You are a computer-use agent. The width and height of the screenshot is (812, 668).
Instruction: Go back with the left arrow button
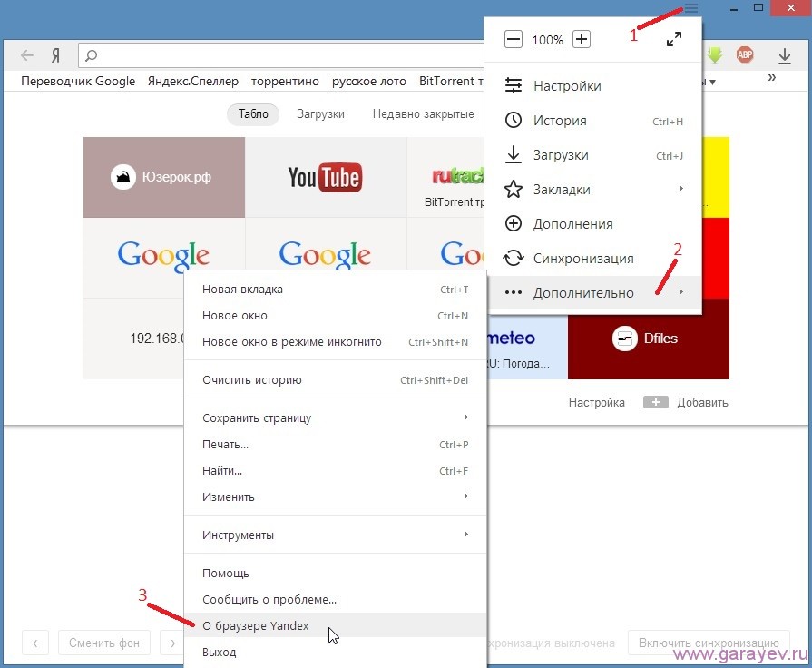coord(27,55)
